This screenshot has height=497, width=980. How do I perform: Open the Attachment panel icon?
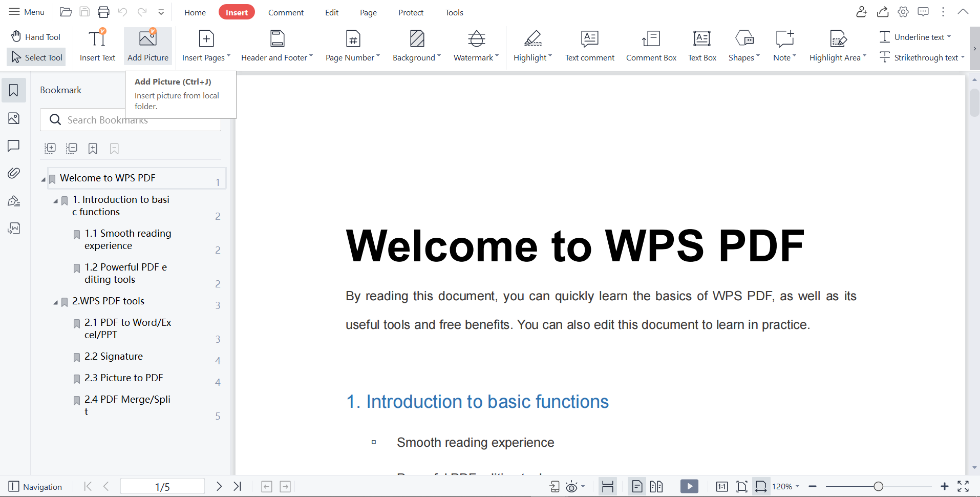(13, 173)
